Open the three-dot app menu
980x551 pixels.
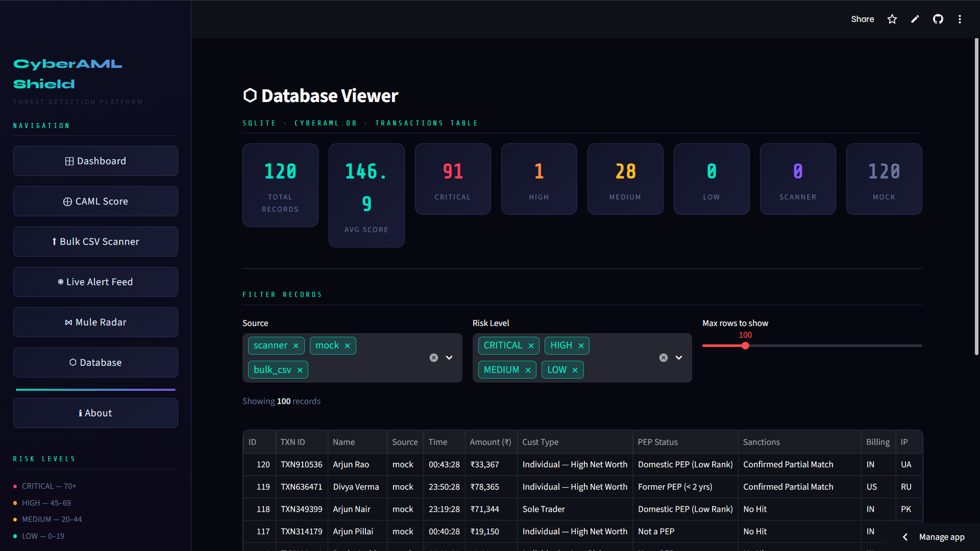click(x=960, y=19)
